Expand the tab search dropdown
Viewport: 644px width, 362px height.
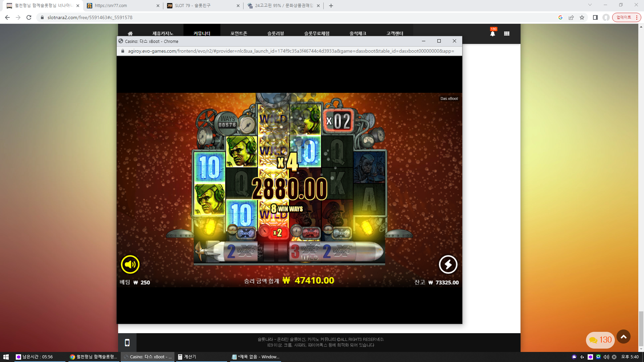pos(590,5)
